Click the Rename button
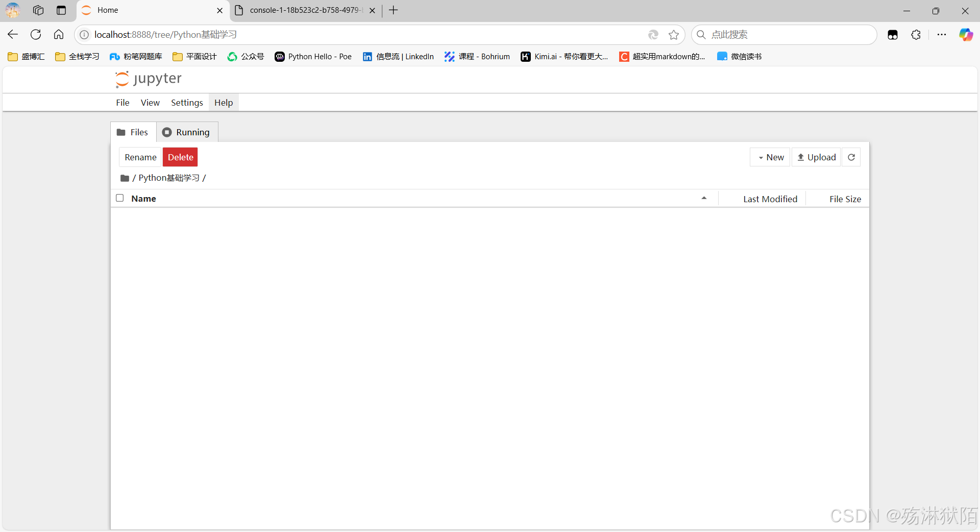 (x=140, y=157)
